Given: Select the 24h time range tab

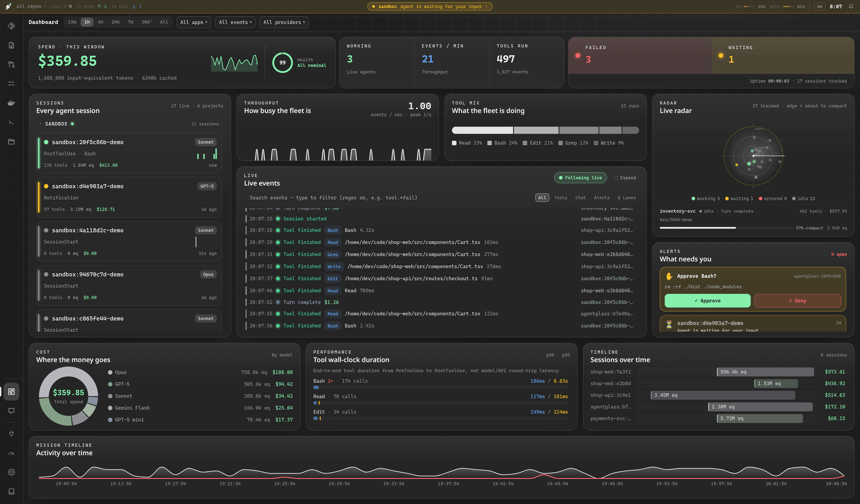Looking at the screenshot, I should pyautogui.click(x=115, y=22).
